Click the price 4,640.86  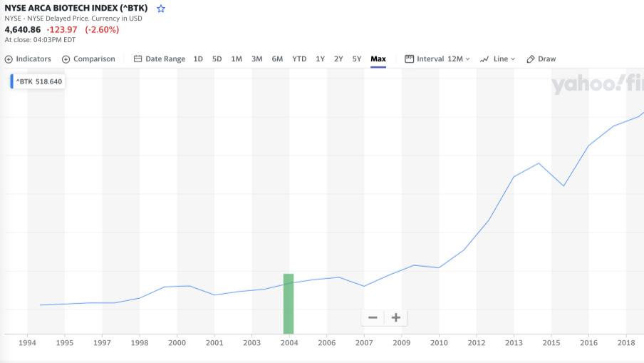tap(23, 30)
